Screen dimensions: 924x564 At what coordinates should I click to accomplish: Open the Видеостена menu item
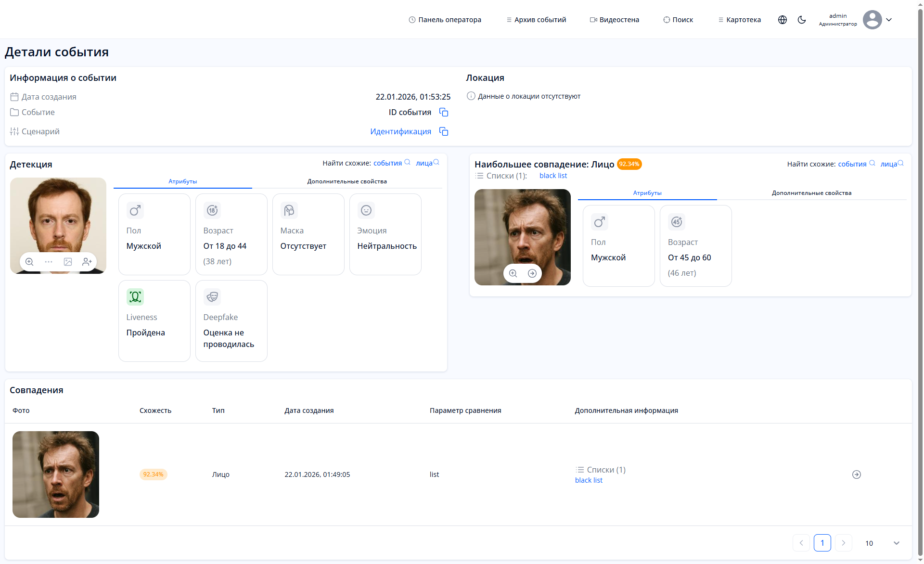(615, 20)
